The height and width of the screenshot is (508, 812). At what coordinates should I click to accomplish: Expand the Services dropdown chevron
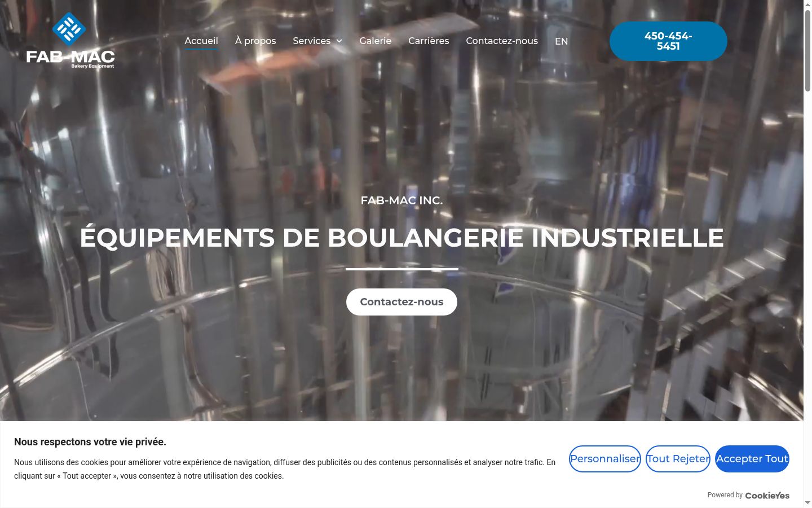[x=339, y=41]
